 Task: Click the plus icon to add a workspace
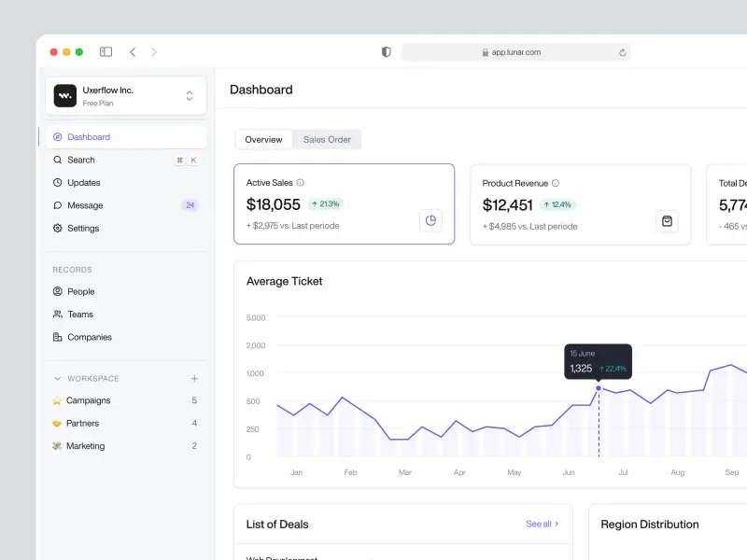(x=194, y=379)
